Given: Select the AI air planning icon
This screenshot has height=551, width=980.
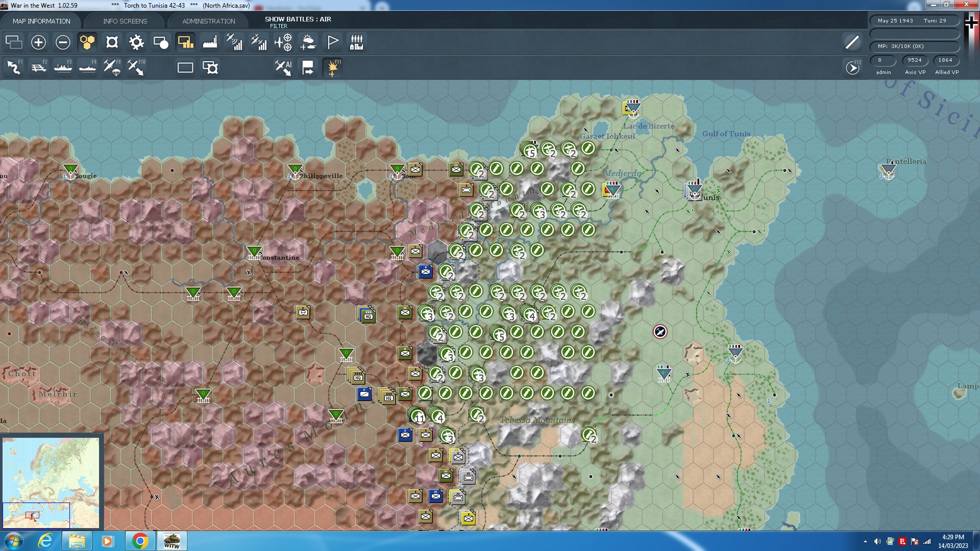Looking at the screenshot, I should [x=283, y=67].
